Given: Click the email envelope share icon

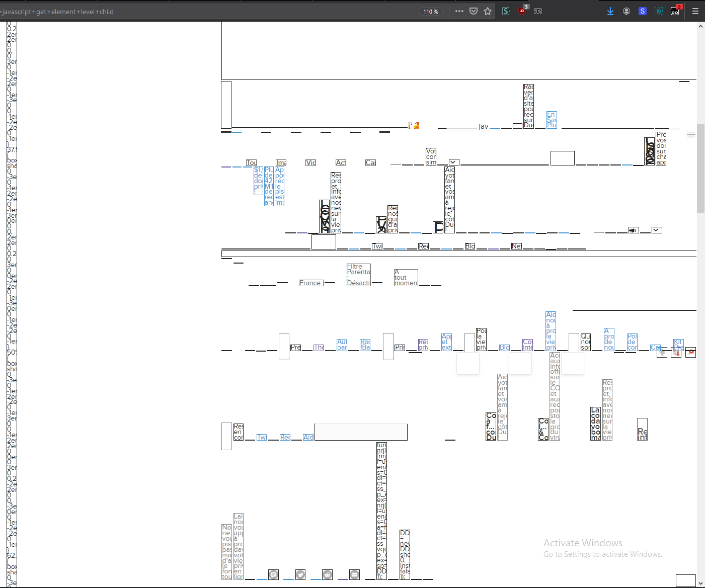Looking at the screenshot, I should [x=355, y=574].
